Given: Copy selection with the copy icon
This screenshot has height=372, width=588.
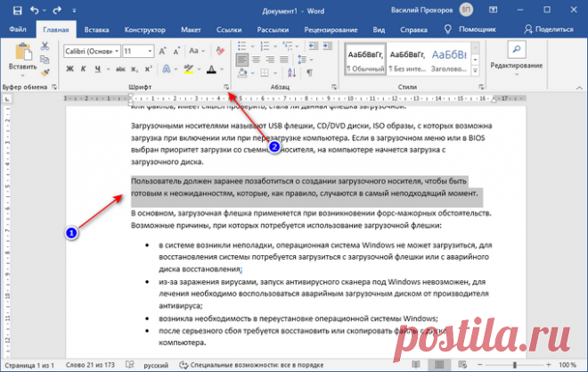Looking at the screenshot, I should click(45, 59).
